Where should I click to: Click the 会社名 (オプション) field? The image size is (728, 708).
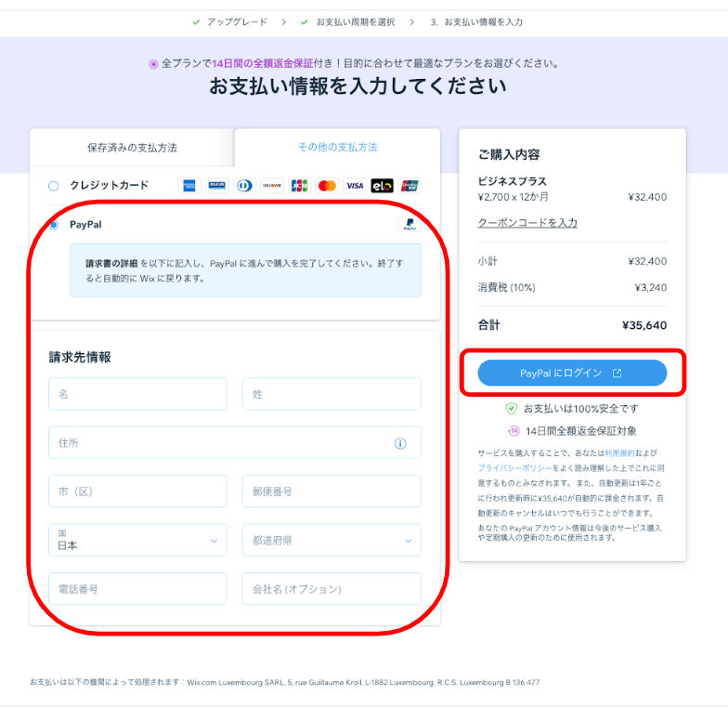coord(331,589)
